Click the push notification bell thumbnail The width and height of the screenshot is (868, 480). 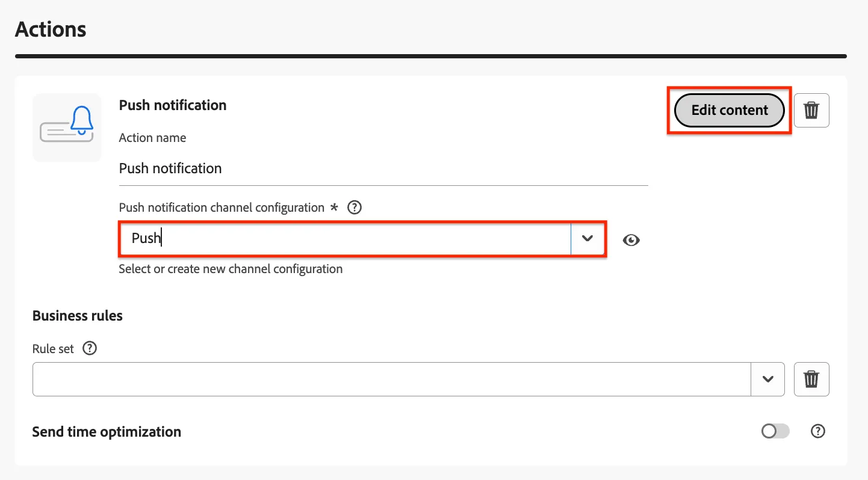[67, 128]
